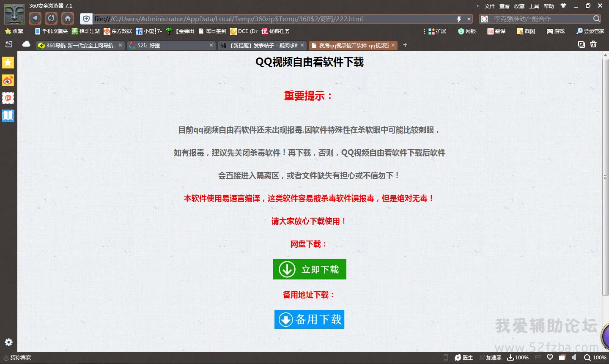Click the 收藏 star bookmark button

tap(14, 31)
